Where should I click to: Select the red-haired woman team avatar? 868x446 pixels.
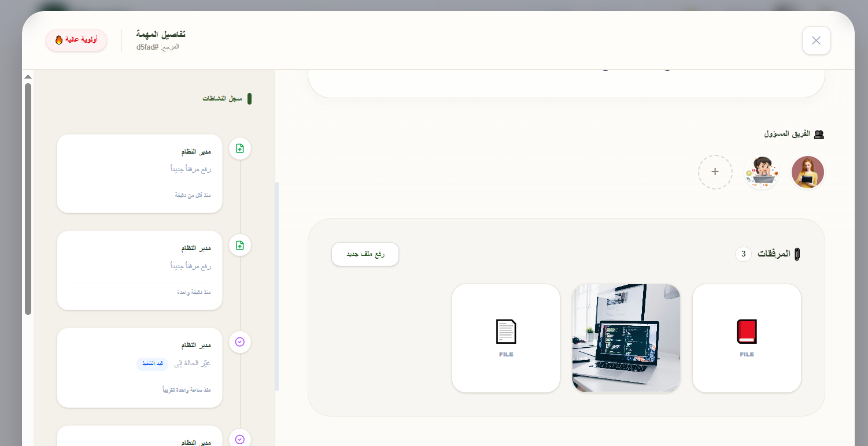(807, 172)
